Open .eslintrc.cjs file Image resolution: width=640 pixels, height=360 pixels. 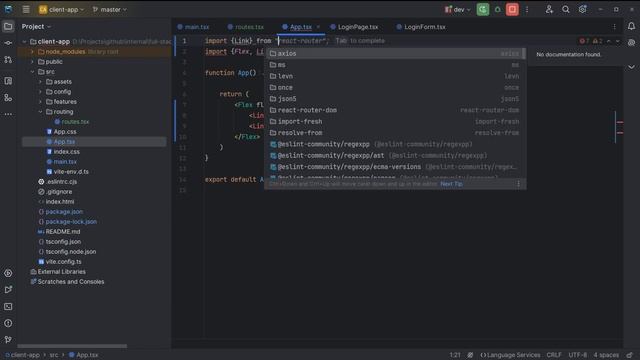61,182
